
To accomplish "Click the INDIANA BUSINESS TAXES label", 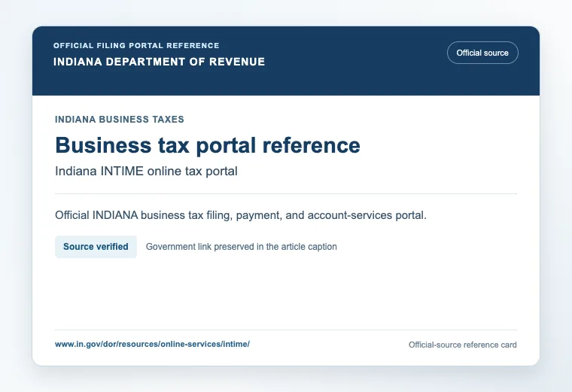I will 120,119.
